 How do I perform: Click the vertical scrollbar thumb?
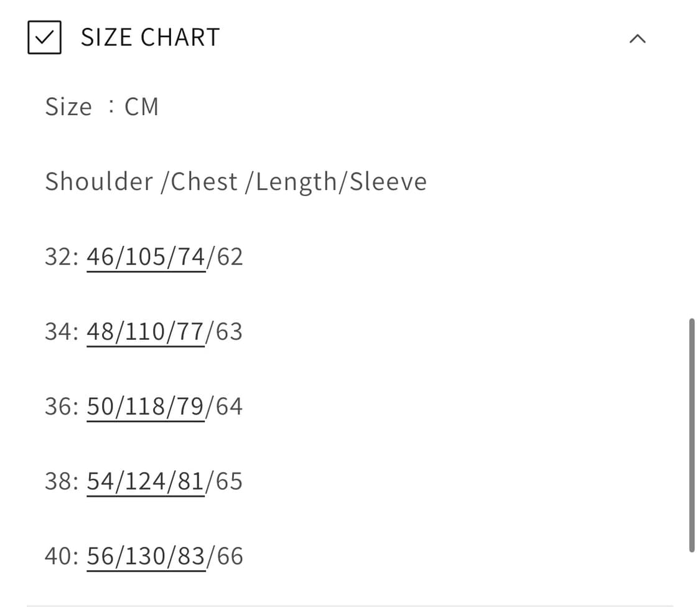click(691, 435)
